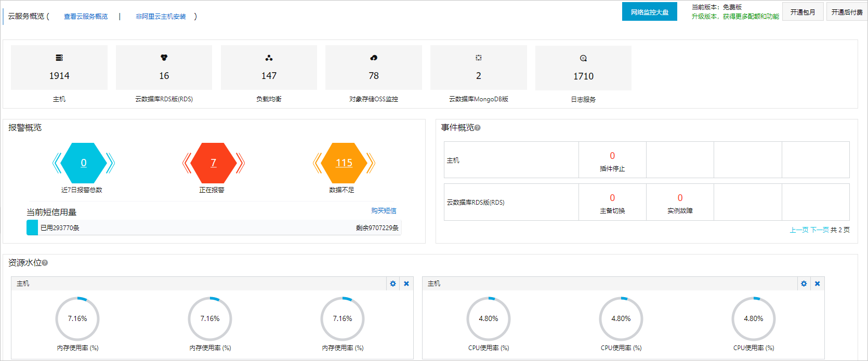Click the 已用293770条 text
This screenshot has width=868, height=361.
pyautogui.click(x=60, y=228)
